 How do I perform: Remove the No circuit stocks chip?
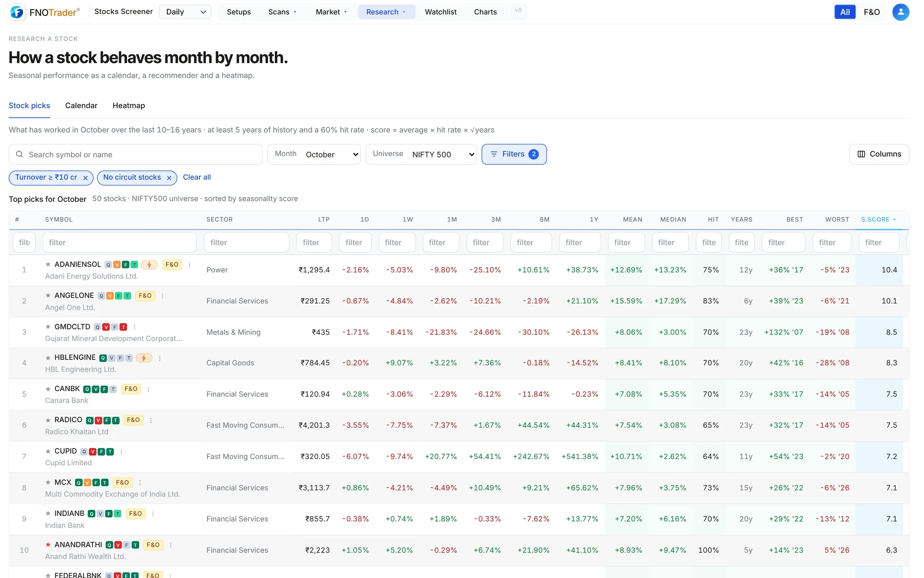click(x=169, y=178)
